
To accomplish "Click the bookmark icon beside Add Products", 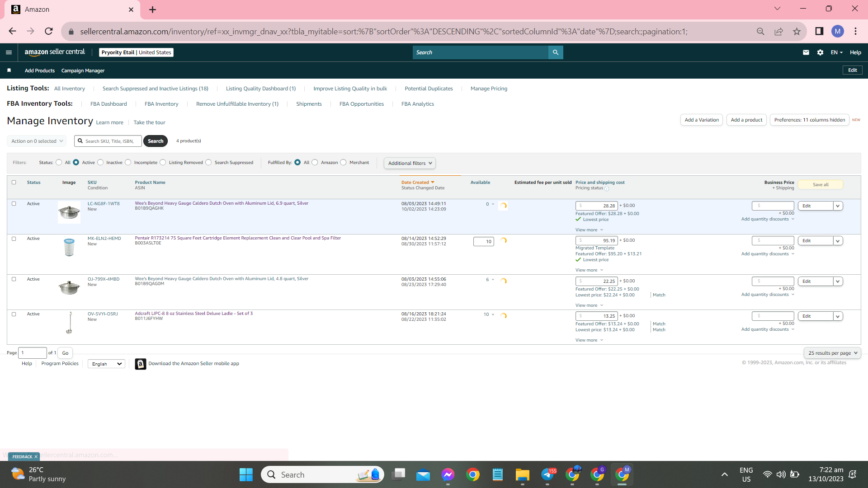I will click(x=9, y=70).
